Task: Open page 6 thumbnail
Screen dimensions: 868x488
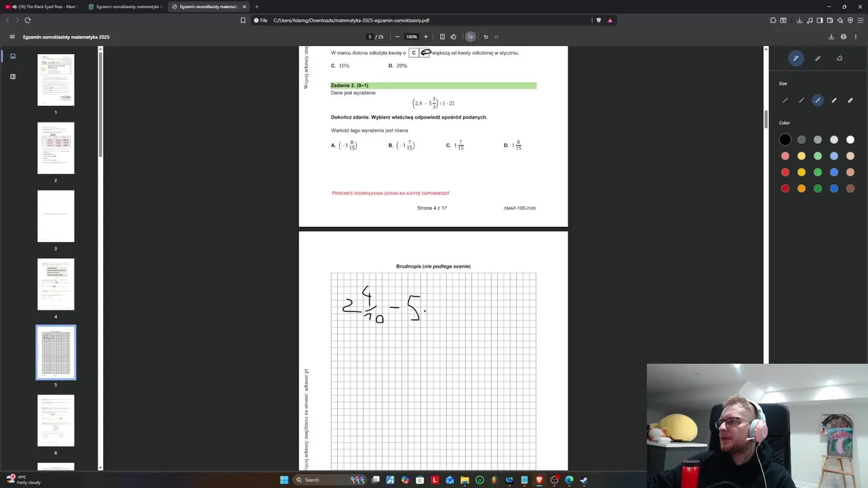Action: (x=56, y=421)
